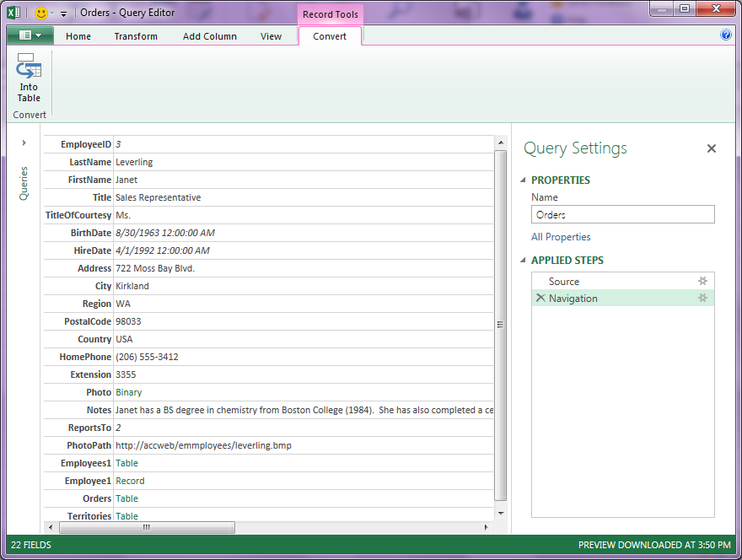Image resolution: width=742 pixels, height=560 pixels.
Task: Select the BirthDate value 8/30/1963
Action: [165, 233]
